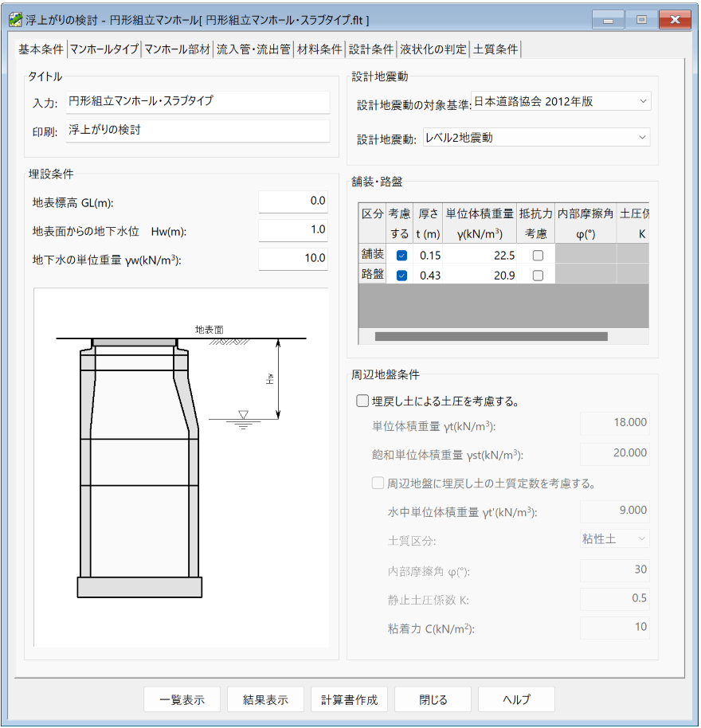
Task: Enable 抵抗力考慮 checkbox for 舗装
Action: tap(538, 256)
